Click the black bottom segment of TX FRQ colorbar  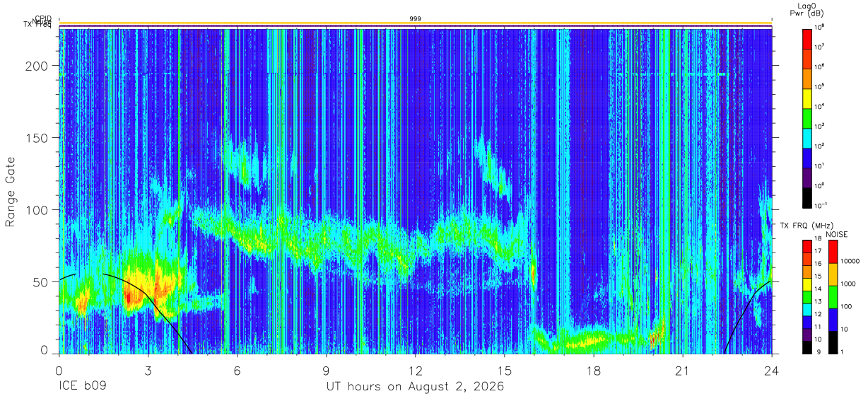tap(807, 347)
